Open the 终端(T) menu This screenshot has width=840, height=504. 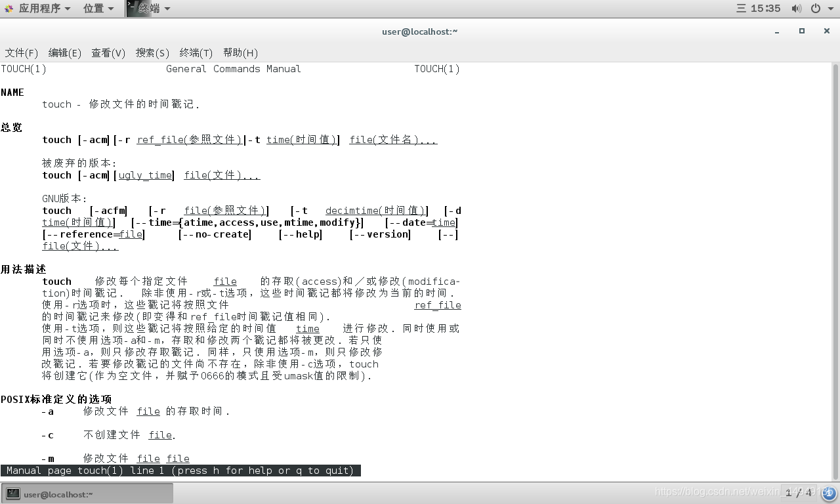click(x=196, y=53)
